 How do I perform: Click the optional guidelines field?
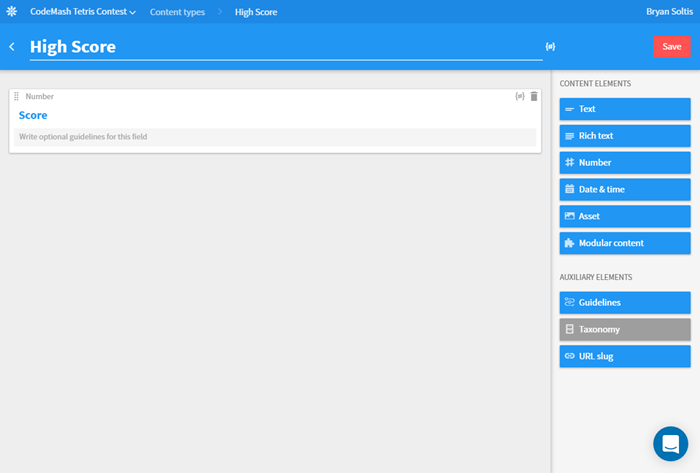tap(275, 137)
